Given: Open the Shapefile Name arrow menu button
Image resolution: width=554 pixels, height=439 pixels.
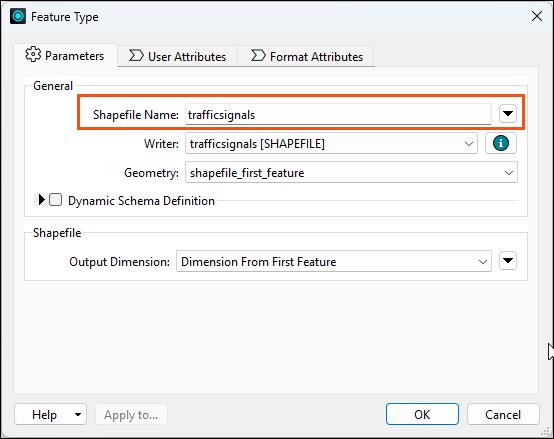Looking at the screenshot, I should pyautogui.click(x=508, y=114).
